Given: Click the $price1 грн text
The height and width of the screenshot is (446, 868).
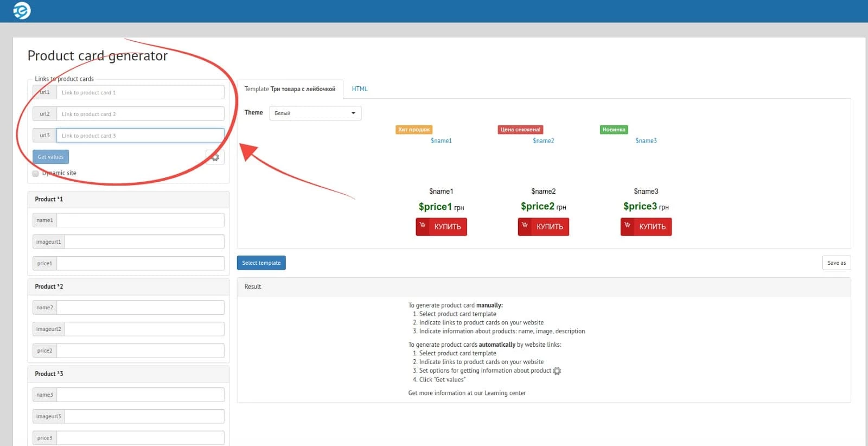Looking at the screenshot, I should [x=441, y=207].
